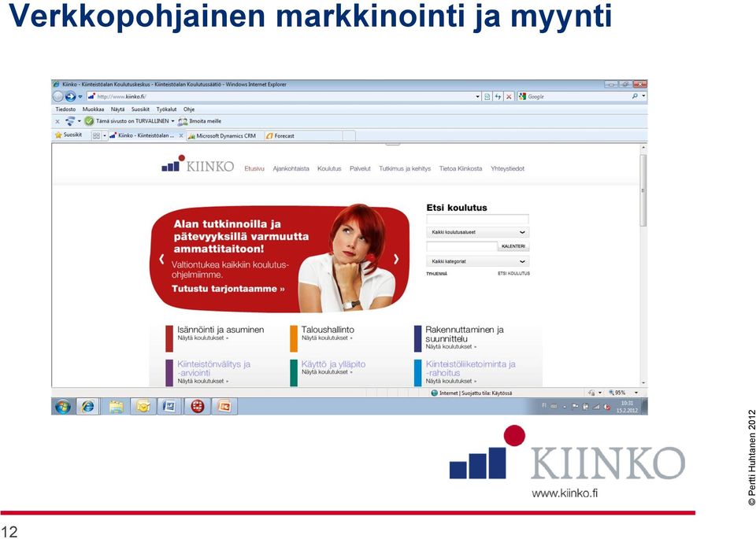Open the Tiedosto menu
756x539 pixels.
point(65,109)
